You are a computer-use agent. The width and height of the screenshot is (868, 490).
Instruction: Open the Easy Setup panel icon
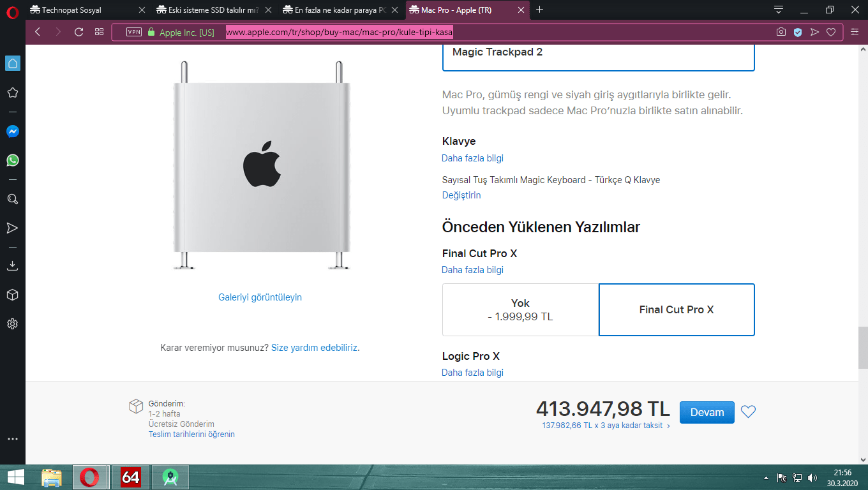(855, 32)
